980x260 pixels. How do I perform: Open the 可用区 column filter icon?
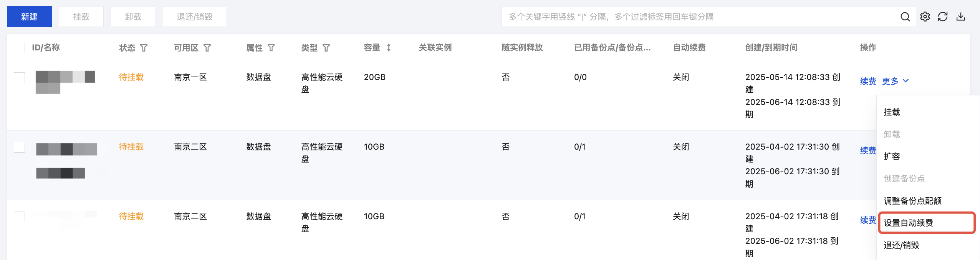207,48
